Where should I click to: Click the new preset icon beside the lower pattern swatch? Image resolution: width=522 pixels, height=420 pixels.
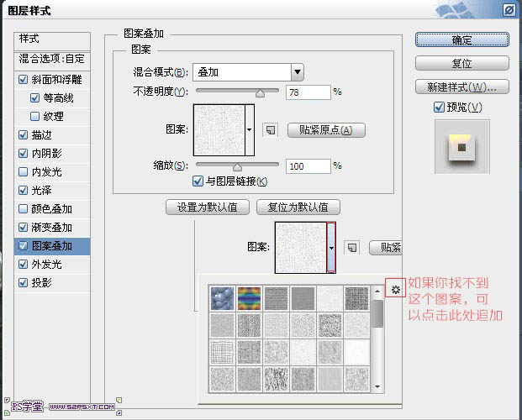[353, 247]
